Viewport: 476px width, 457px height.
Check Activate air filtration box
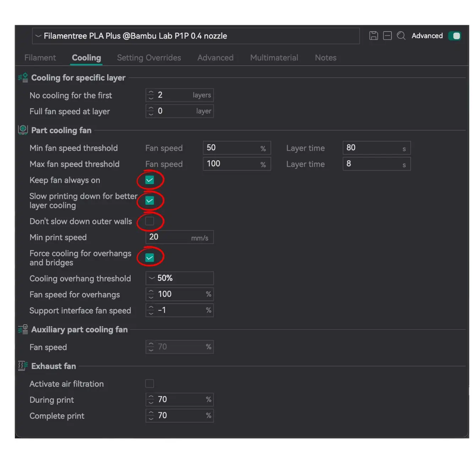(x=150, y=384)
